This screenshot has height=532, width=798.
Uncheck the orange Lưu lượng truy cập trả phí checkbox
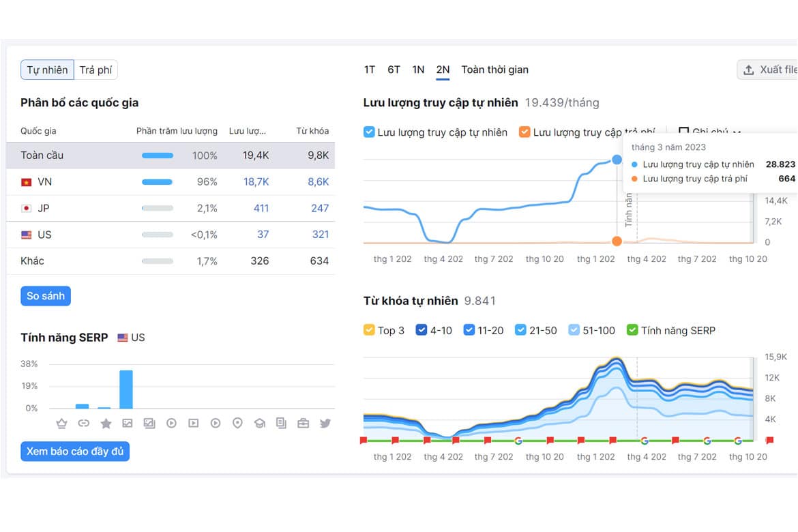click(x=524, y=132)
